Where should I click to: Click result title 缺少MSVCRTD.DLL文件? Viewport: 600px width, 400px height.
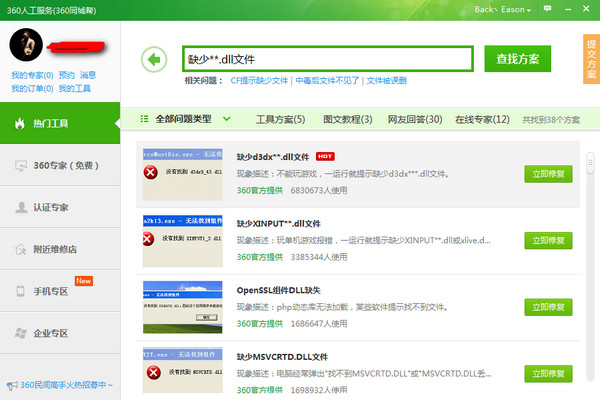(282, 357)
